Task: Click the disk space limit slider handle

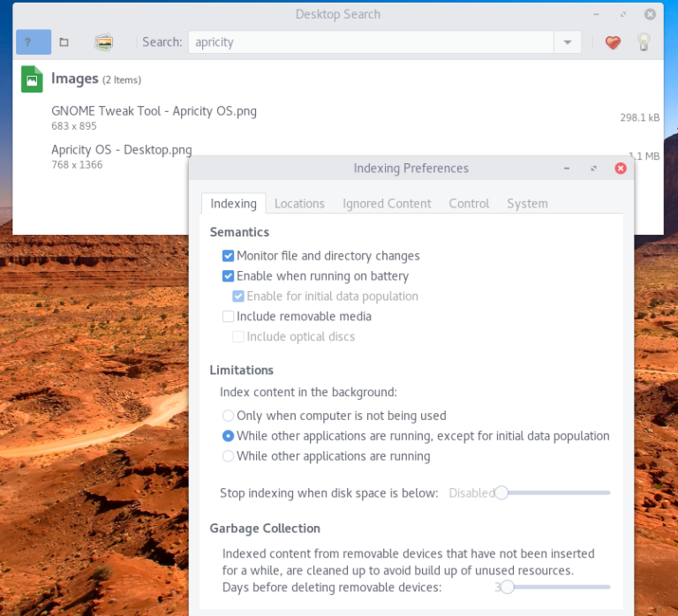Action: (501, 492)
